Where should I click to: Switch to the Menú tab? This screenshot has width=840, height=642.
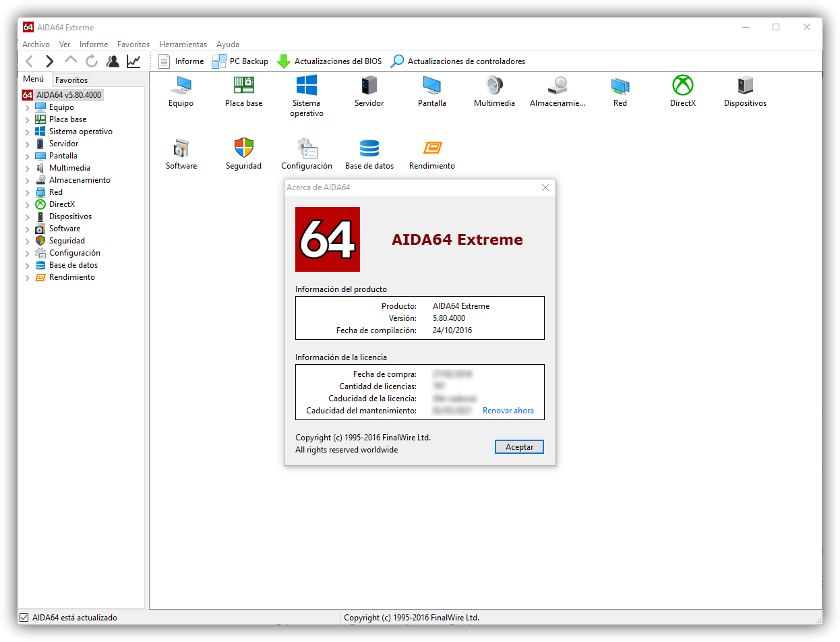(x=34, y=79)
